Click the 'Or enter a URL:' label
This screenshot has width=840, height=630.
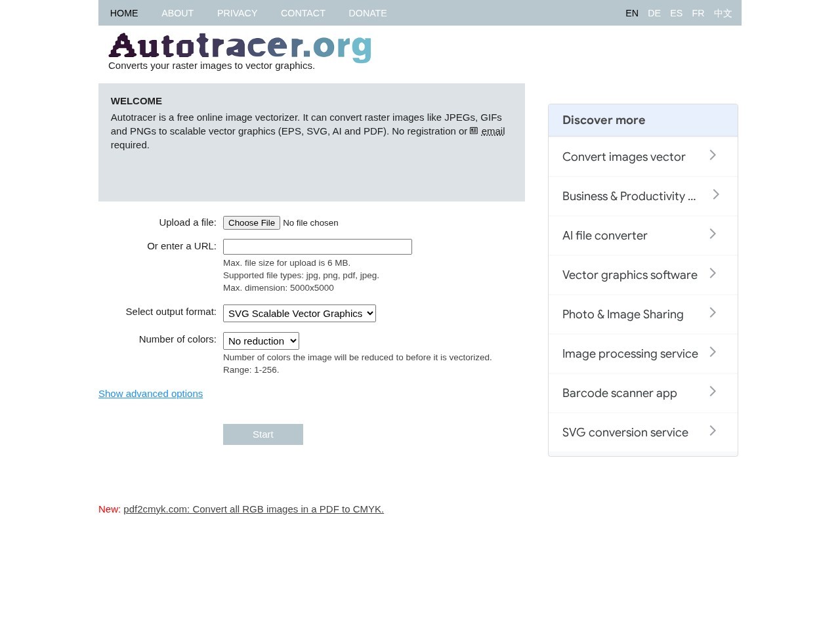pyautogui.click(x=182, y=246)
